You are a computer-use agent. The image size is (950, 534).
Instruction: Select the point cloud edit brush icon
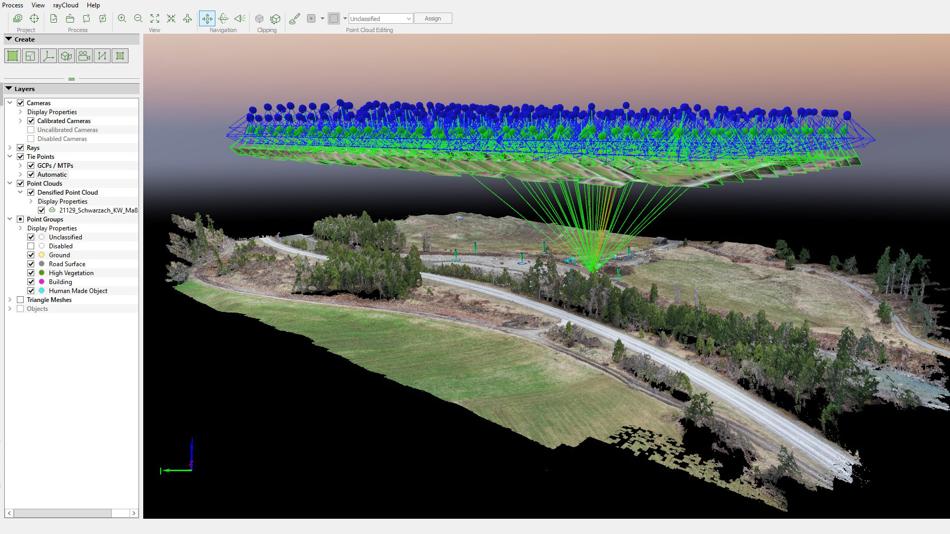tap(294, 18)
